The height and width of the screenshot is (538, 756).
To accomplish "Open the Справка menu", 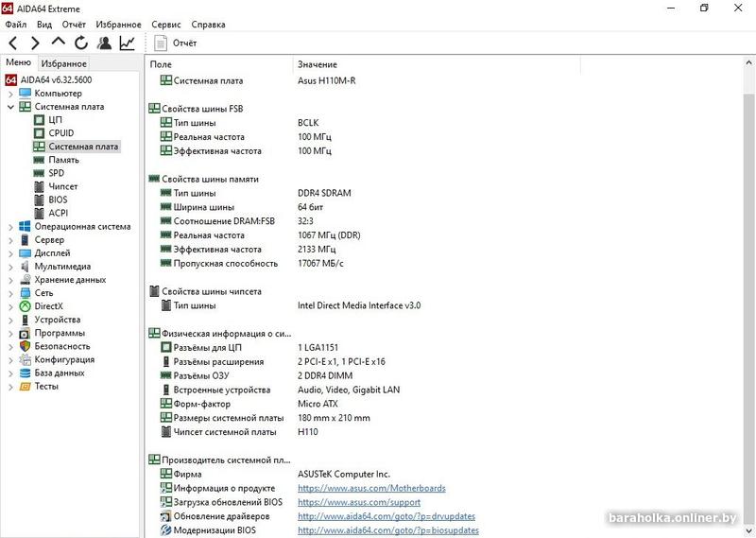I will (x=208, y=25).
